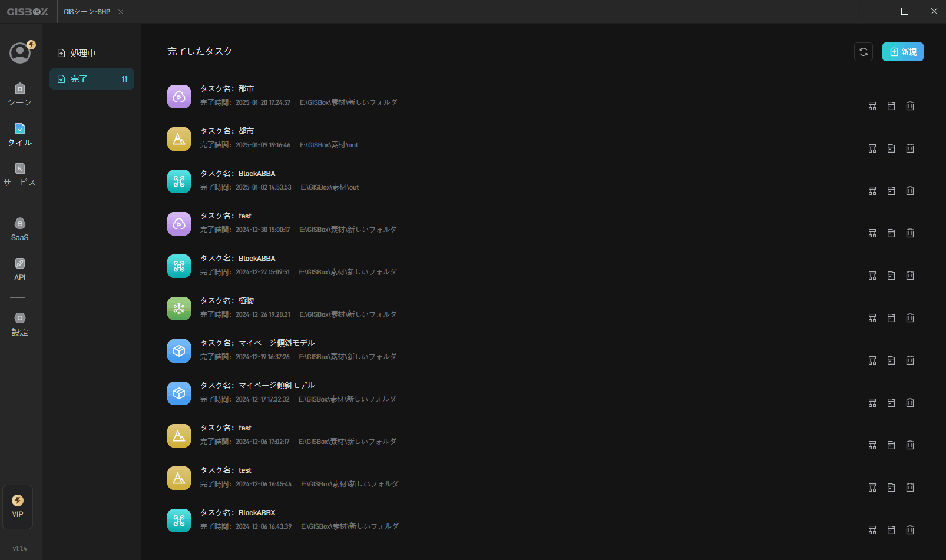This screenshot has height=560, width=946.
Task: Click the purple icon of the first 都市 task
Action: pos(179,97)
